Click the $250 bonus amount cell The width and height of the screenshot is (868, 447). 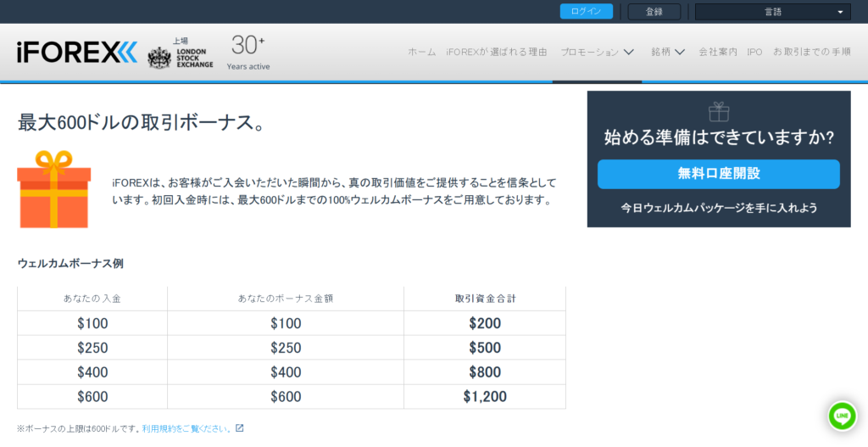[286, 348]
